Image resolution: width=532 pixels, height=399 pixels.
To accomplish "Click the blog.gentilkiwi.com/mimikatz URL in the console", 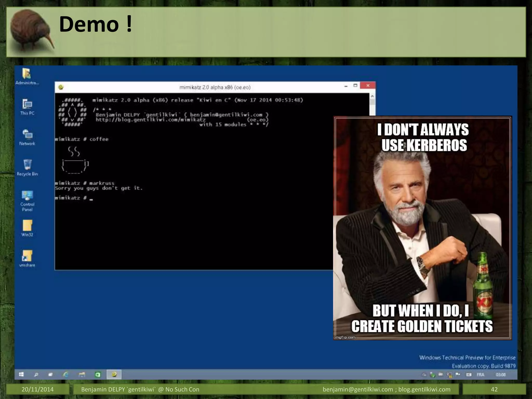I will 151,120.
